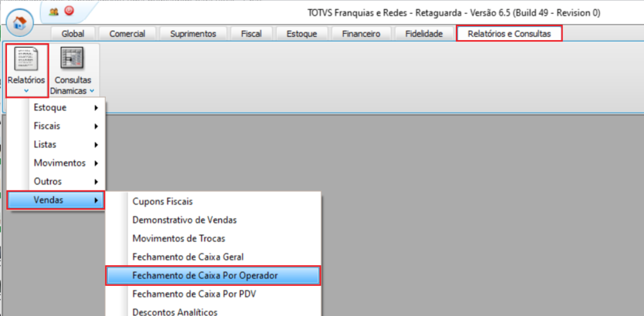Choose Cupons Fiscais report
The width and height of the screenshot is (644, 316).
[213, 201]
